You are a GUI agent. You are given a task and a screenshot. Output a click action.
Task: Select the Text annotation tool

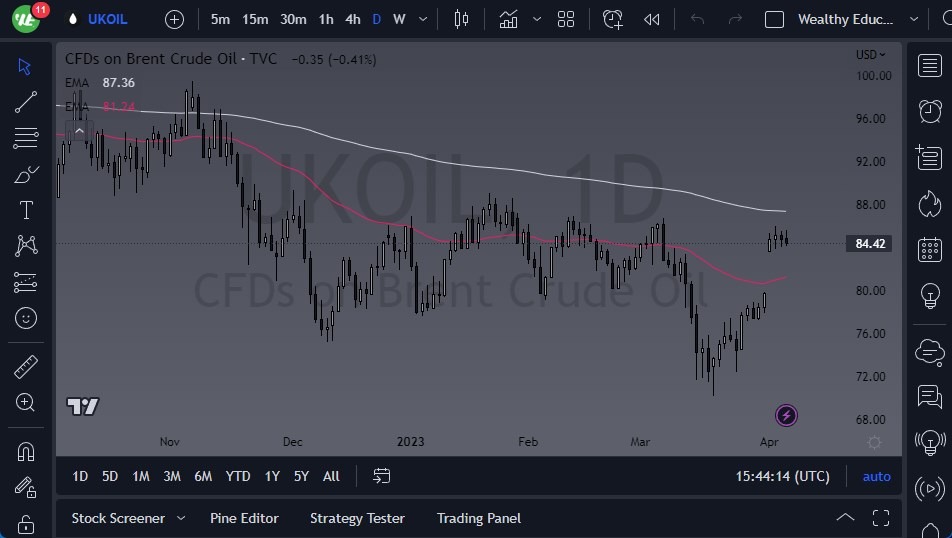point(25,210)
